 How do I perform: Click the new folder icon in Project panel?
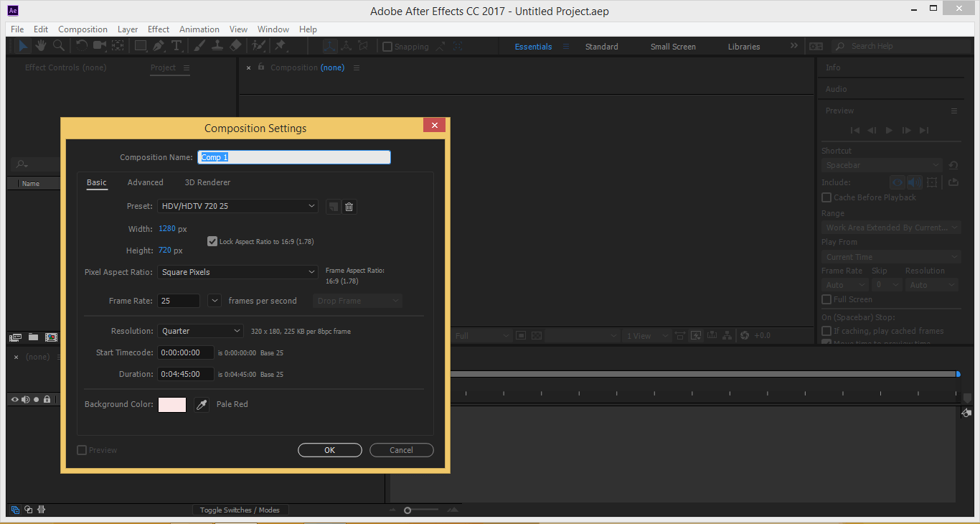coord(33,337)
